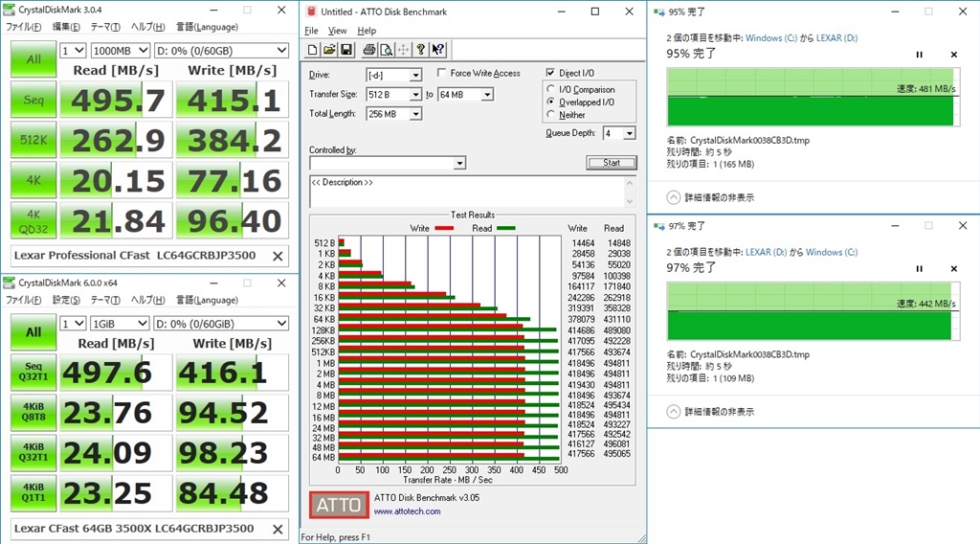Click the Open folder icon in ATTO toolbar
This screenshot has height=544, width=980.
329,50
